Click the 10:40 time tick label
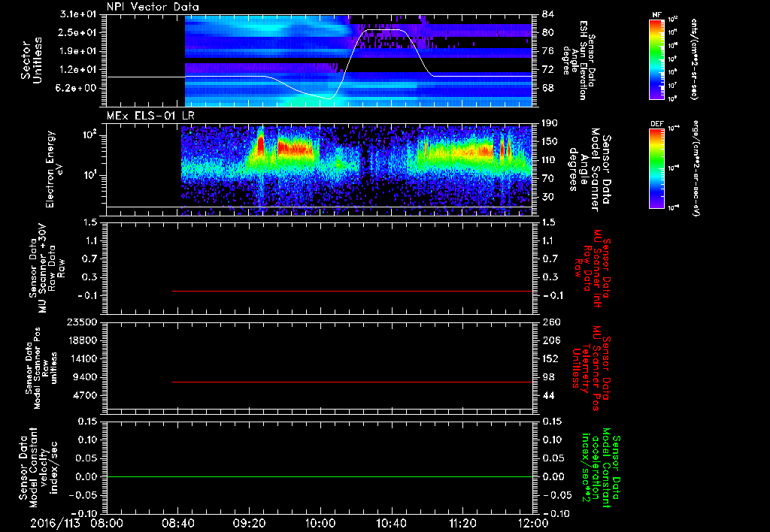The image size is (770, 532). (x=391, y=523)
